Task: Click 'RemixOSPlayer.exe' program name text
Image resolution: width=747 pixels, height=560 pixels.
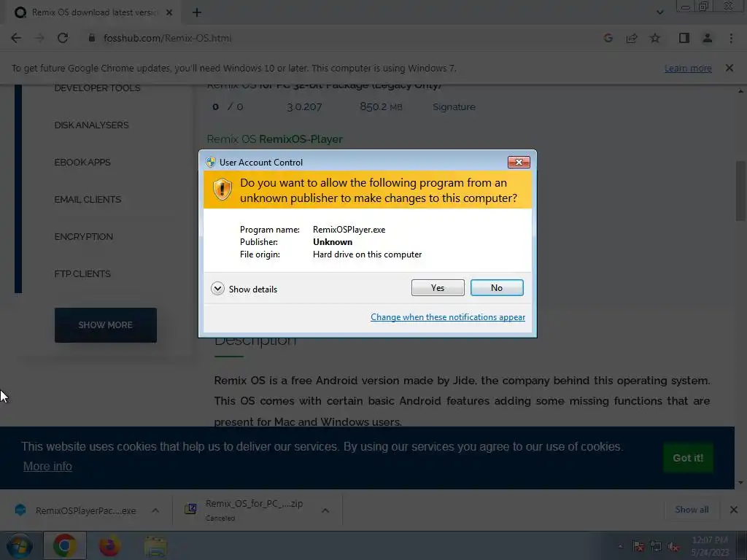Action: pos(349,230)
